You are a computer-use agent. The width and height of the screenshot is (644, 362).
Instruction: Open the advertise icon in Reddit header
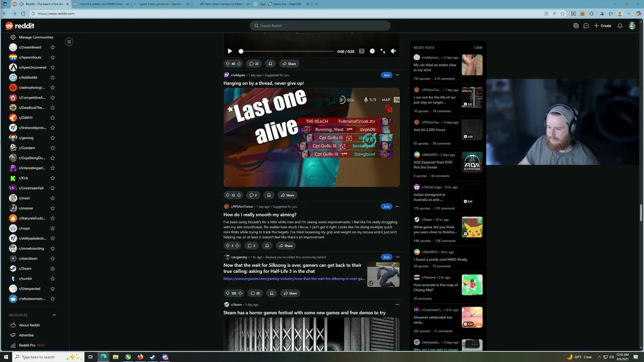coord(576,26)
